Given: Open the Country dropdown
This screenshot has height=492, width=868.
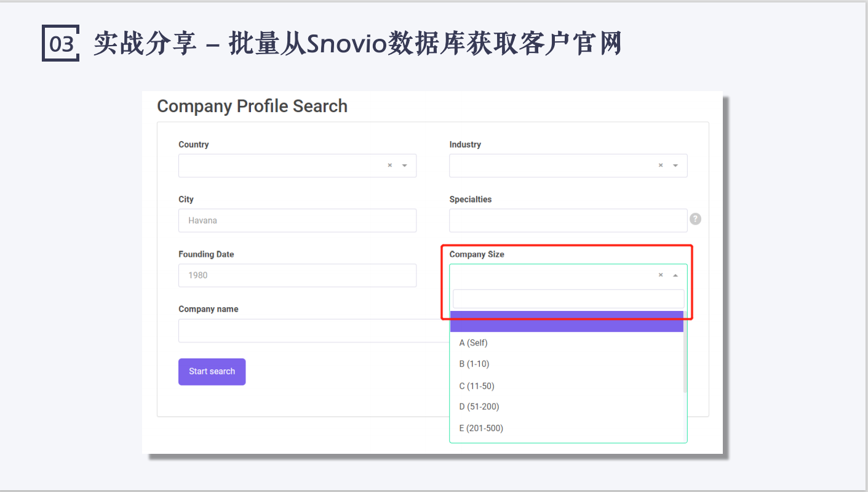Looking at the screenshot, I should (x=297, y=166).
